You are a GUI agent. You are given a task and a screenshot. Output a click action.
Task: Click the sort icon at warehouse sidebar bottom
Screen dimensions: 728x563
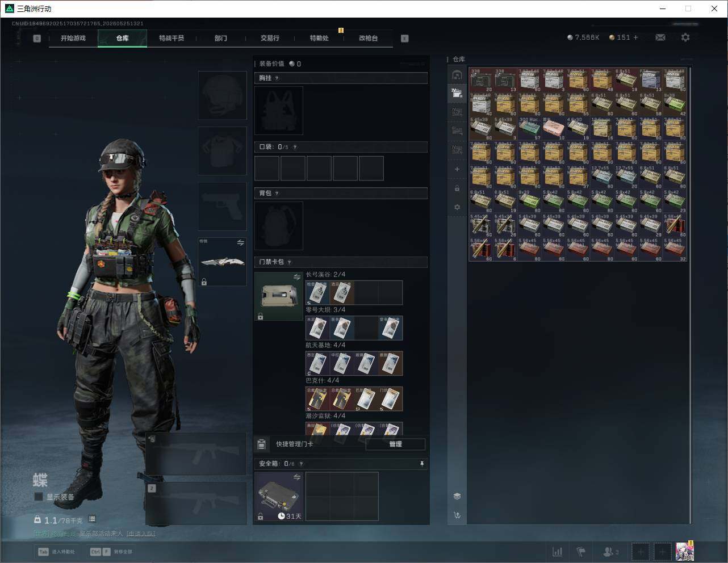pos(457,515)
